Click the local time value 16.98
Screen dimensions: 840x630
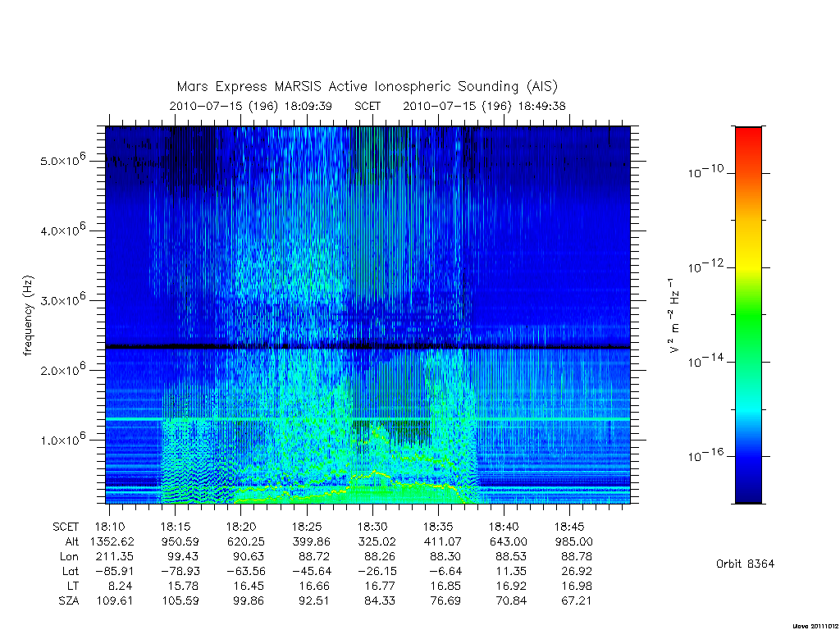point(576,586)
